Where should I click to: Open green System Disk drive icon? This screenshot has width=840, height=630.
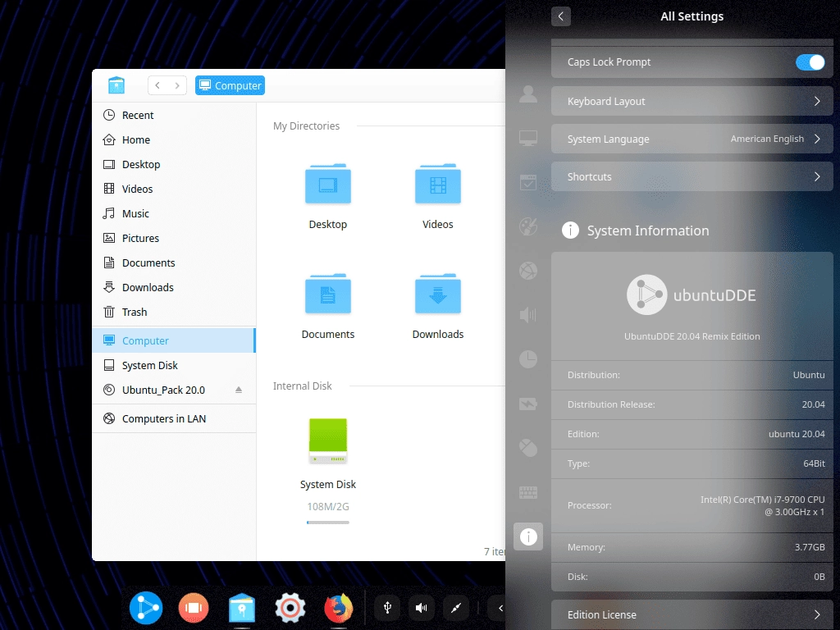point(328,441)
